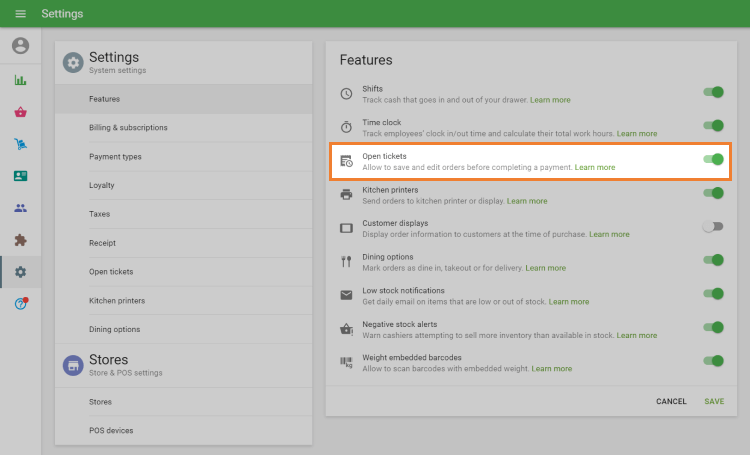750x455 pixels.
Task: Click the user account profile icon
Action: [x=20, y=46]
